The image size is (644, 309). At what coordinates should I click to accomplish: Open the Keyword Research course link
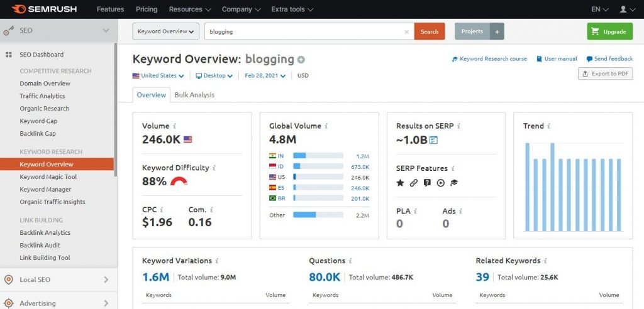coord(489,59)
